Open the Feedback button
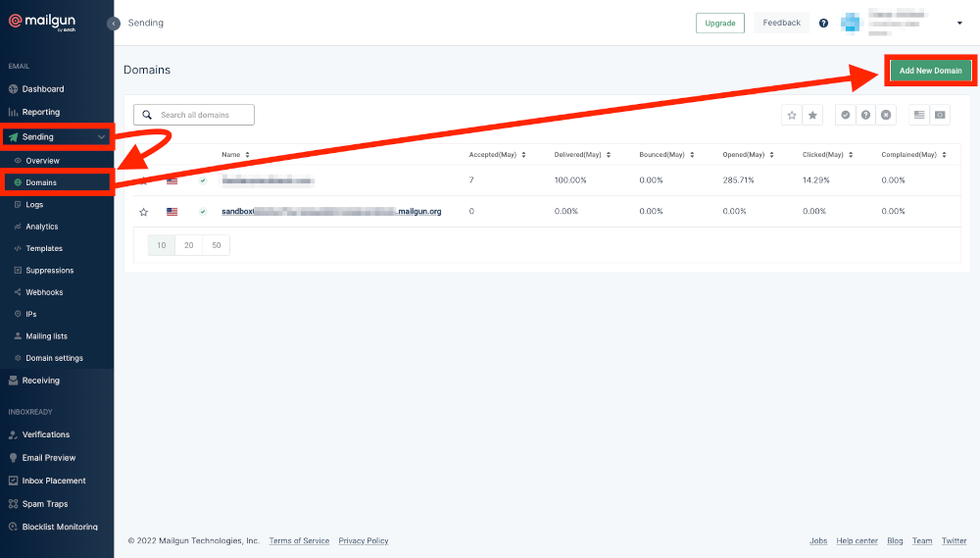 (781, 23)
